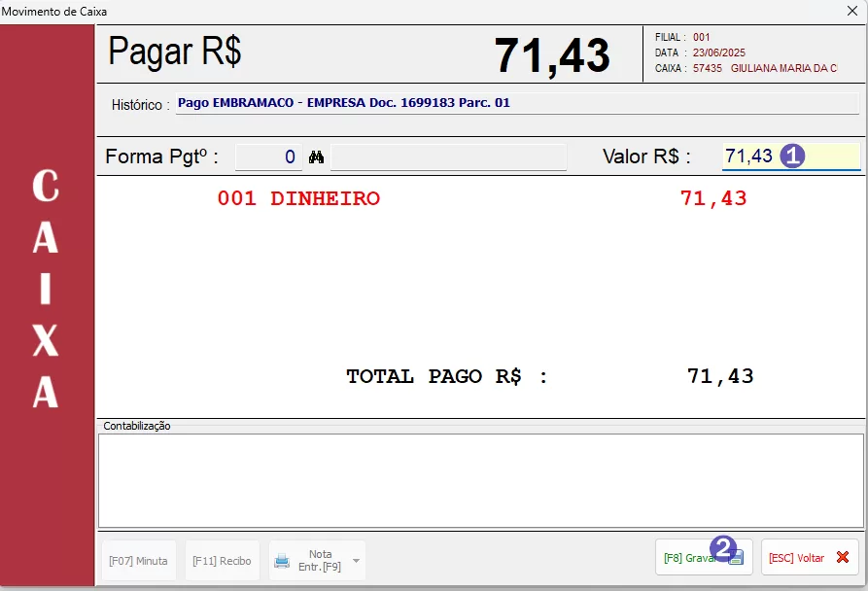Expand the Nota Entr. dropdown arrow
The width and height of the screenshot is (868, 591).
tap(356, 561)
